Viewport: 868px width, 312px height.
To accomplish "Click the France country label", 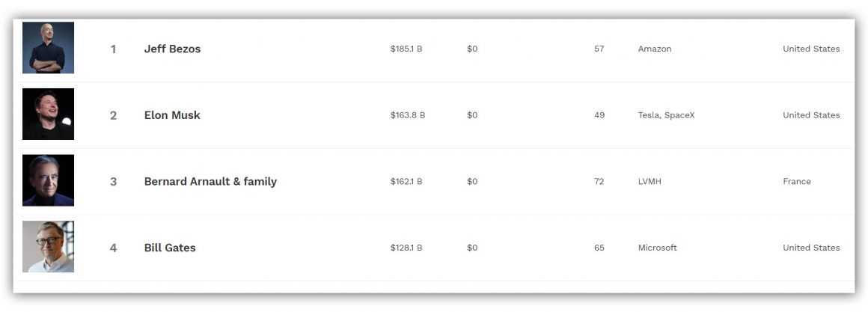I will click(797, 182).
